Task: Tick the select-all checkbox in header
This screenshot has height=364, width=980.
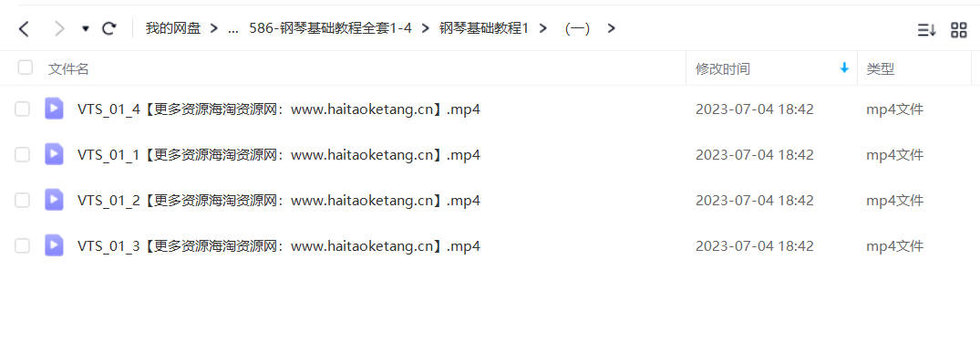Action: point(25,68)
